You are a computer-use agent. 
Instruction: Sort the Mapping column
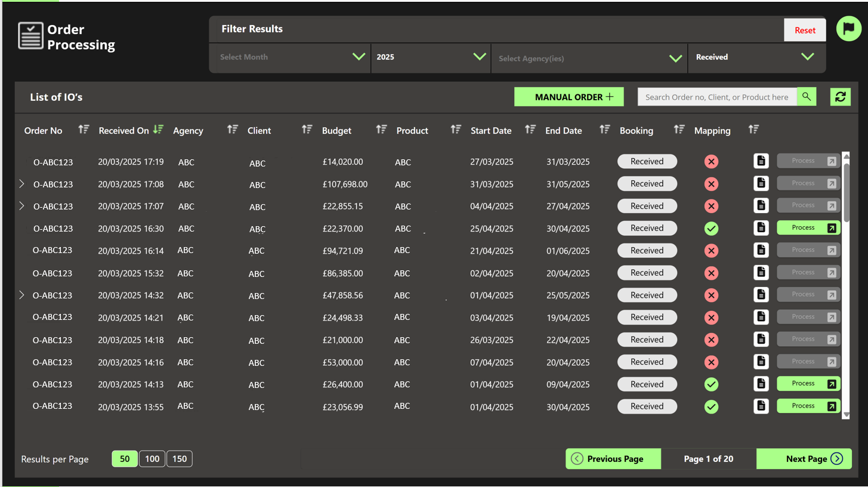[x=753, y=130]
